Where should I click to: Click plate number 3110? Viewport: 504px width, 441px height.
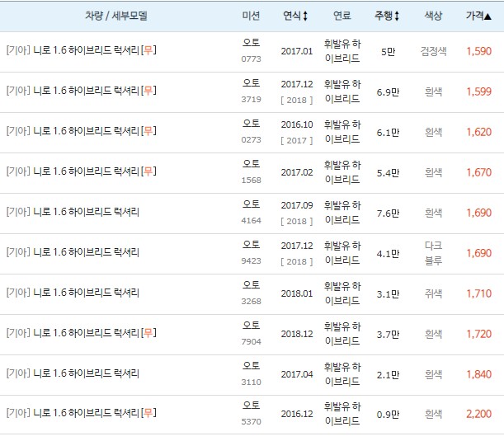251,382
